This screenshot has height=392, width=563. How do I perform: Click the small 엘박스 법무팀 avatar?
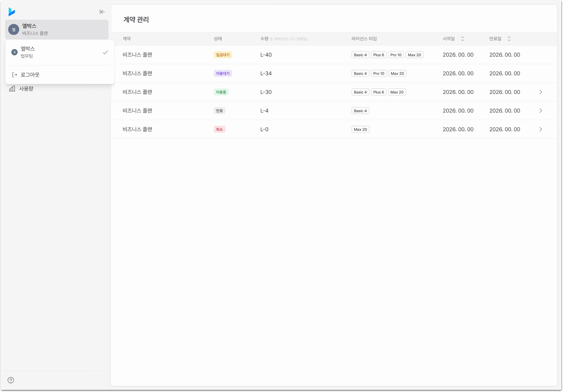[14, 52]
